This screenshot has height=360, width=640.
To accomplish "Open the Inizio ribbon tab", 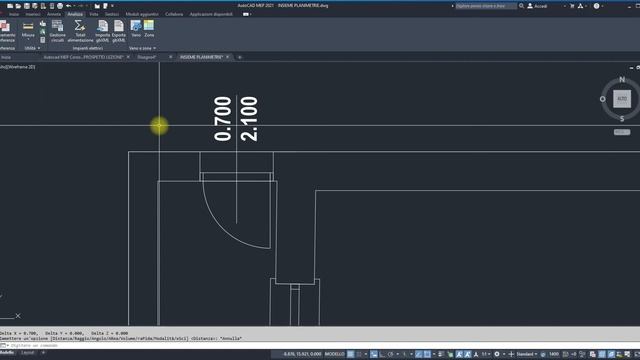I will tap(14, 14).
